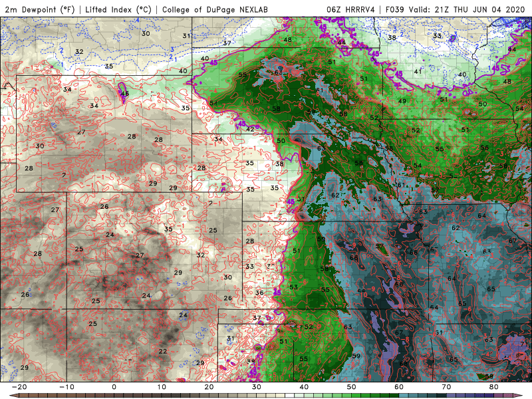Click the dewpoint value 22 on the map
This screenshot has width=532, height=399.
(x=163, y=351)
